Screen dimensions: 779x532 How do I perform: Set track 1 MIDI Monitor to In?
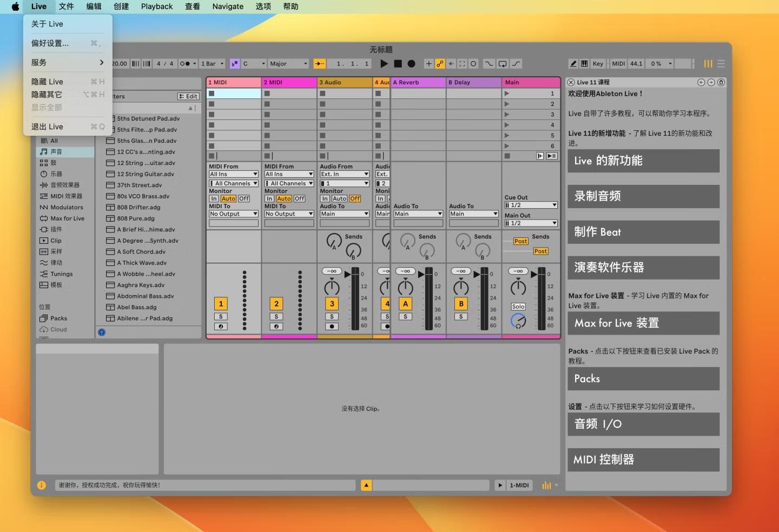click(214, 198)
